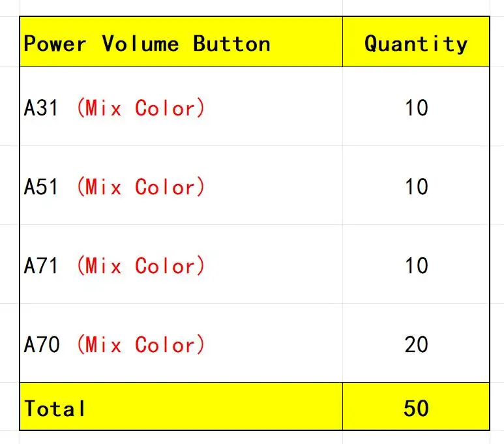The width and height of the screenshot is (504, 444).
Task: Select the quantity 10 in A71 row
Action: pos(416,265)
